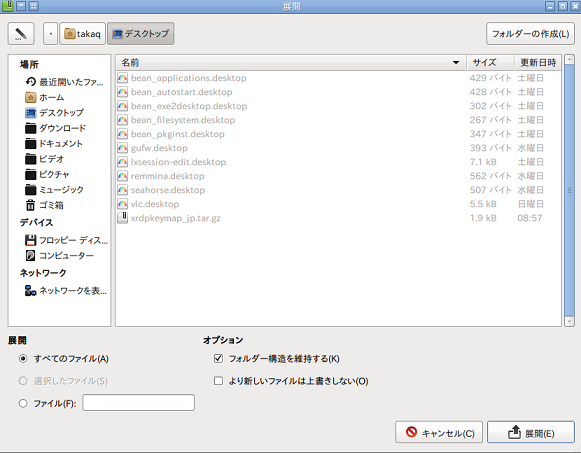Enable do not overwrite newer files
581x453 pixels.
pos(218,381)
